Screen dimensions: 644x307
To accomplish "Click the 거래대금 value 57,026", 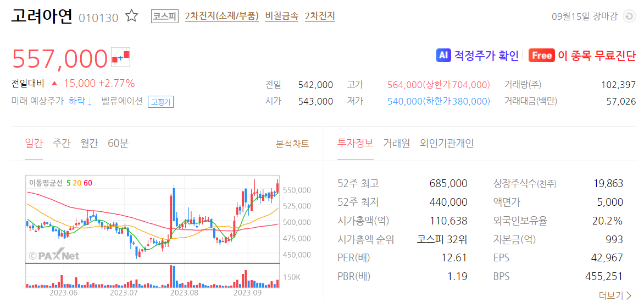I will (621, 101).
